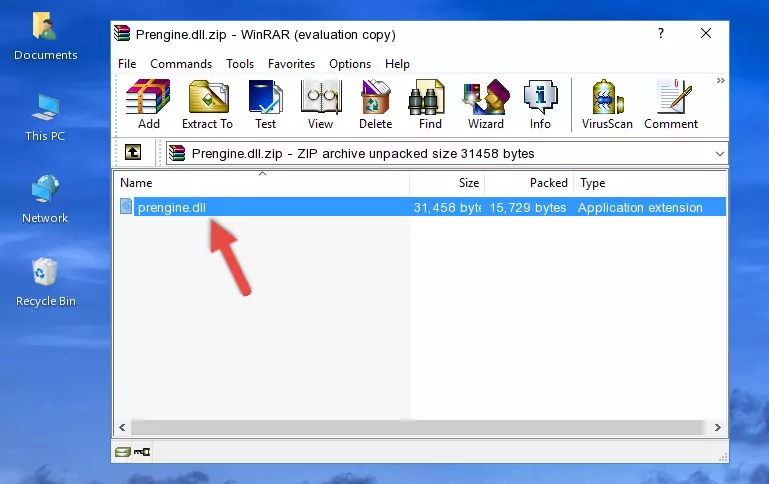
Task: Select the This PC desktop icon
Action: coord(45,118)
